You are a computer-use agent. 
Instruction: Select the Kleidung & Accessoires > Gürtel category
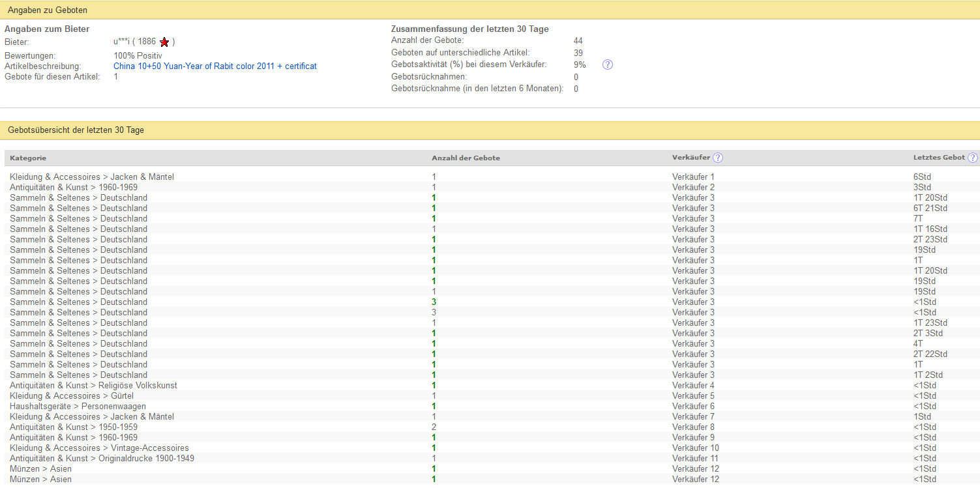72,396
